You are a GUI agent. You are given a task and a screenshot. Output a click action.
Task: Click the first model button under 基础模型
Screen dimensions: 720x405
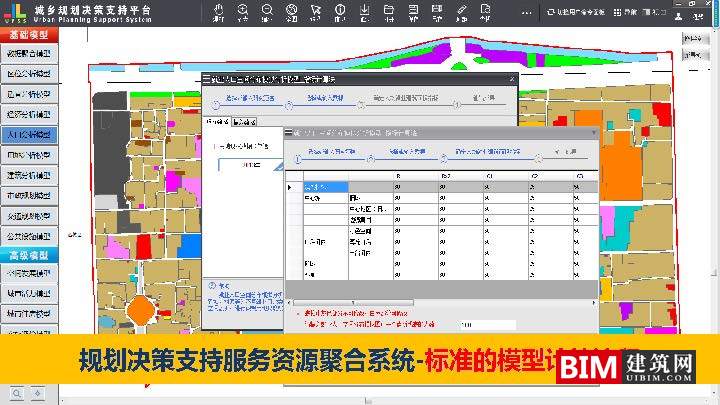point(30,53)
